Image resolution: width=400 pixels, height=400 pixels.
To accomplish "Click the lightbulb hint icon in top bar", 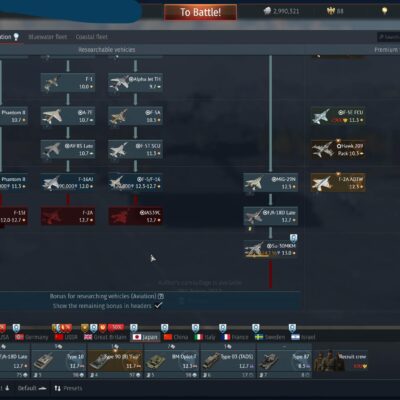I will coord(385,11).
